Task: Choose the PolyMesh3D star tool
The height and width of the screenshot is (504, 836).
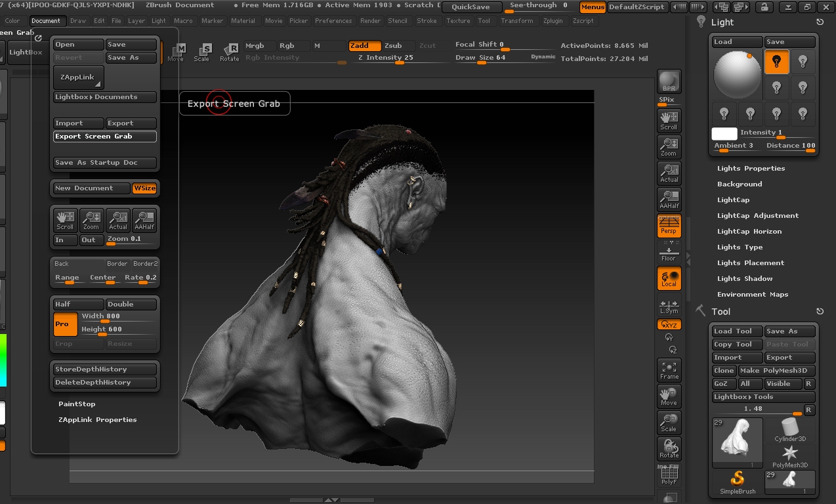Action: point(790,456)
